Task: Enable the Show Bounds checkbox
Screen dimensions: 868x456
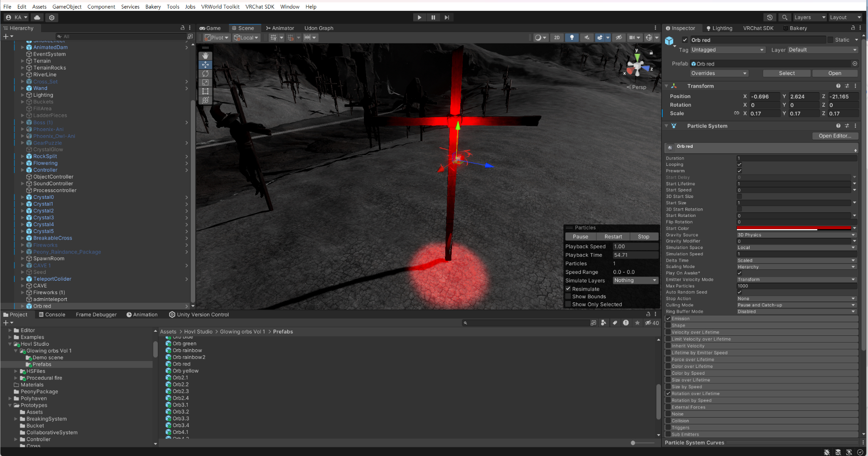Action: point(568,296)
